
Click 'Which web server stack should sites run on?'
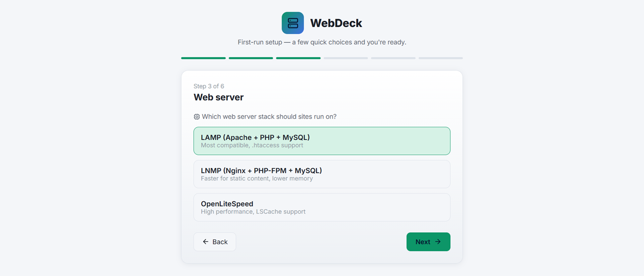(x=269, y=117)
